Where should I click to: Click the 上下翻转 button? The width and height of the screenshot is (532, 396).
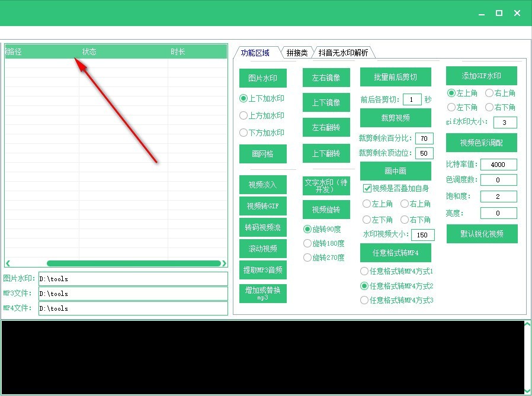click(x=326, y=153)
